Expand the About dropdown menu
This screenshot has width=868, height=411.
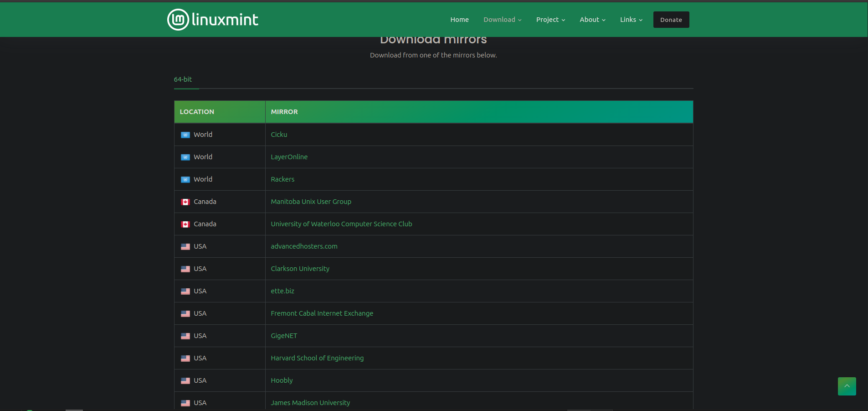pos(592,20)
